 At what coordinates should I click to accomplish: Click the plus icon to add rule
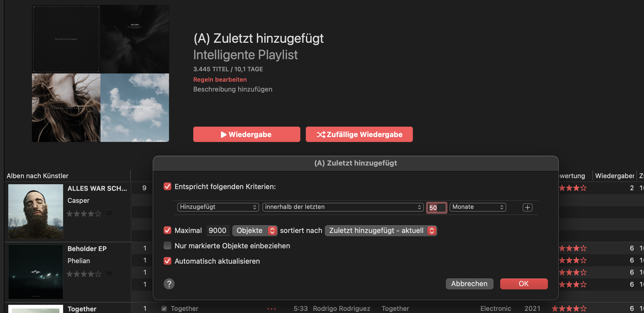coord(527,207)
